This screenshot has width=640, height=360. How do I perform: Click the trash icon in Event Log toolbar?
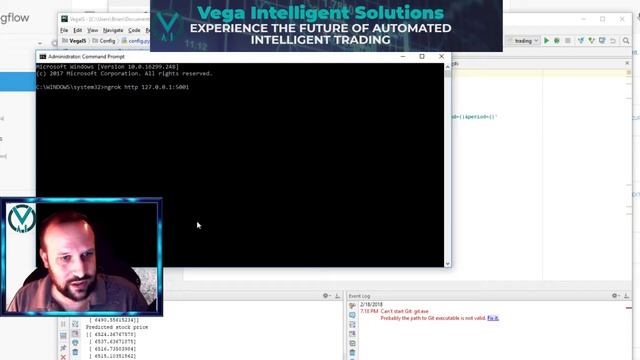[352, 353]
